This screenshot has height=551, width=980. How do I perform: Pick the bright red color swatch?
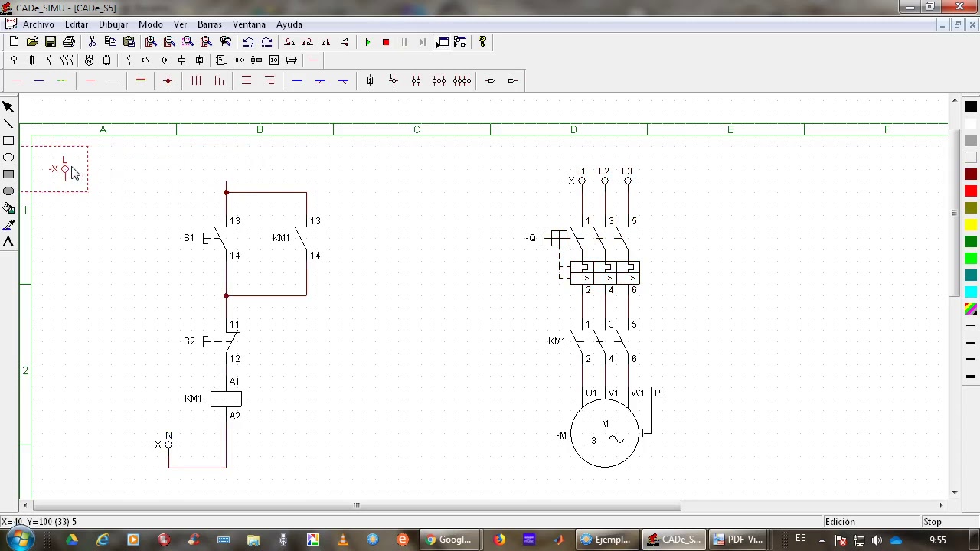click(971, 191)
